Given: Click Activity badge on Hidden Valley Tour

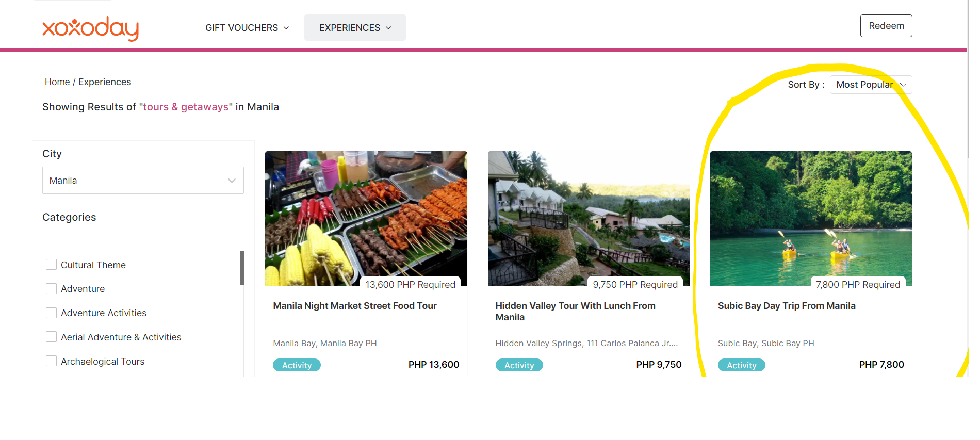Looking at the screenshot, I should pyautogui.click(x=519, y=365).
